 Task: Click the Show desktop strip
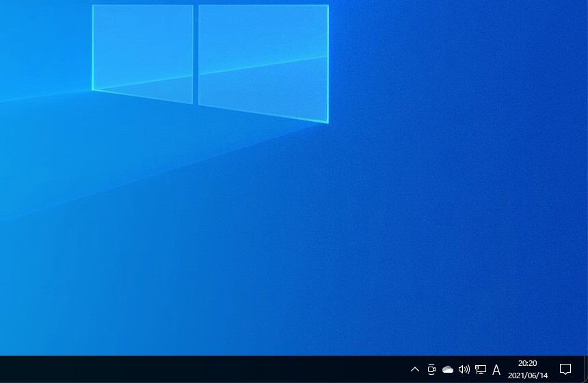click(586, 369)
